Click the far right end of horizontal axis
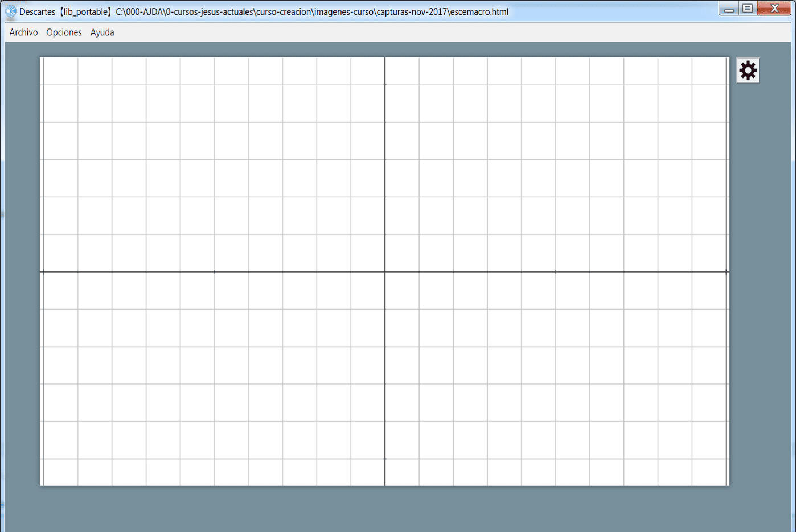Image resolution: width=796 pixels, height=532 pixels. pyautogui.click(x=727, y=272)
